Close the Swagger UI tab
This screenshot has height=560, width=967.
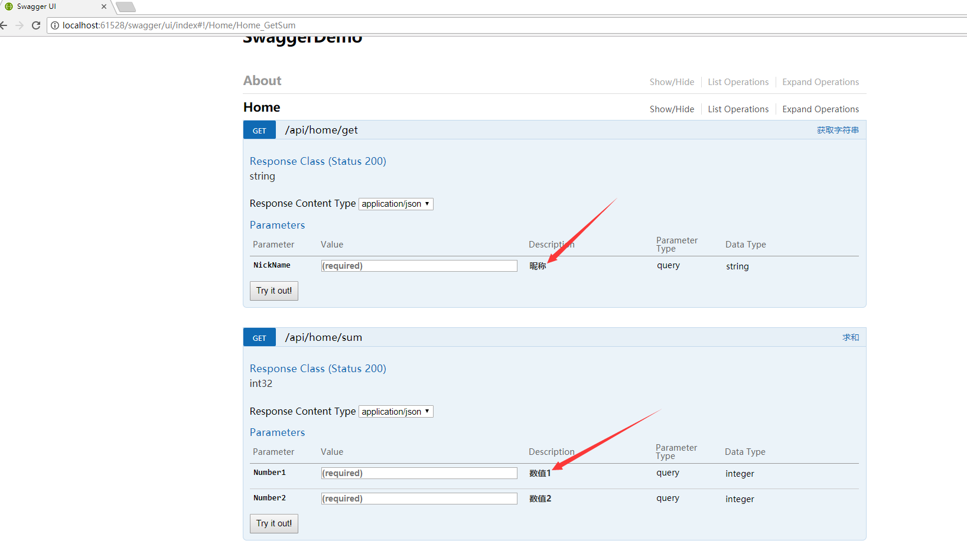[x=104, y=6]
